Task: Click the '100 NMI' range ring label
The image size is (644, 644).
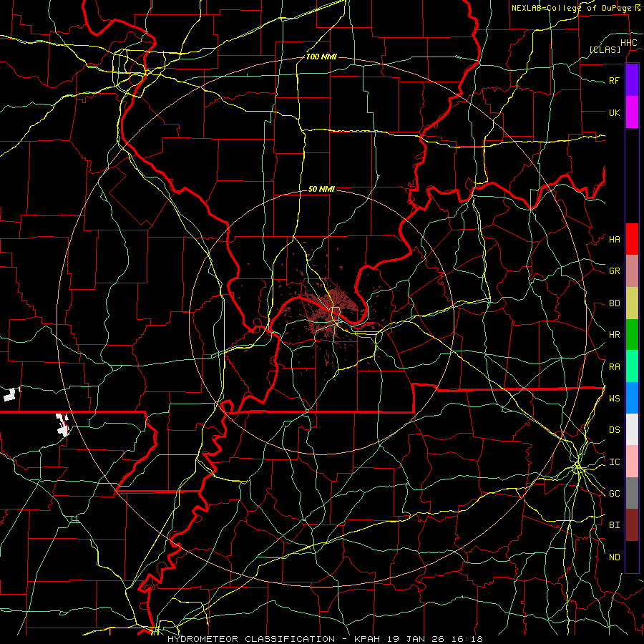Action: click(321, 57)
